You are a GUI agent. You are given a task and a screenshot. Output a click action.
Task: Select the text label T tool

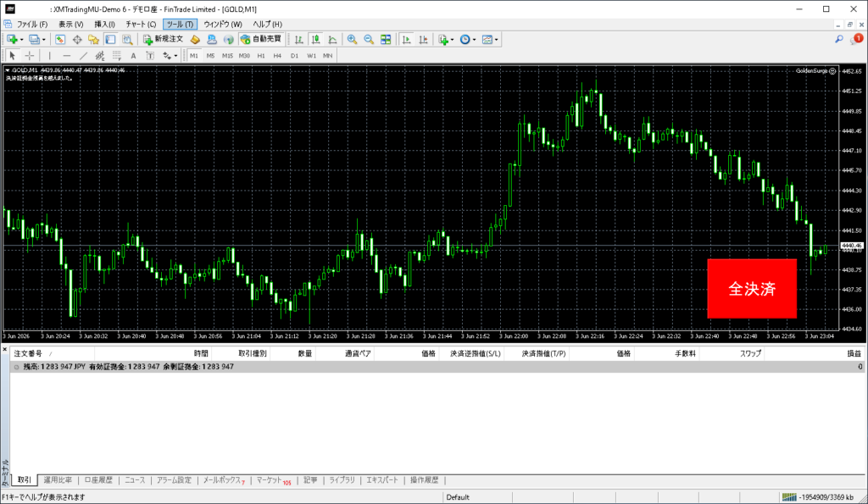coord(150,55)
